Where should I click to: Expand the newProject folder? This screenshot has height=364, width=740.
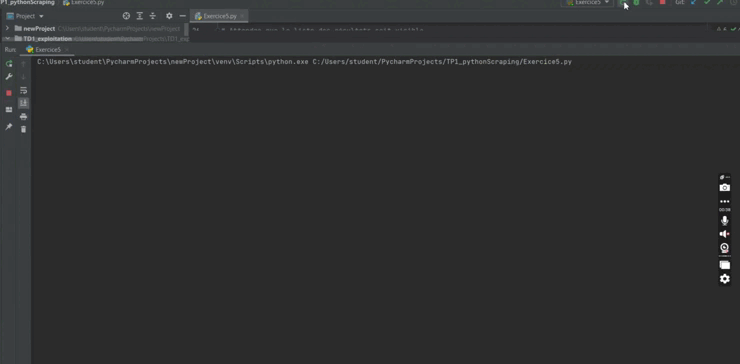tap(7, 28)
